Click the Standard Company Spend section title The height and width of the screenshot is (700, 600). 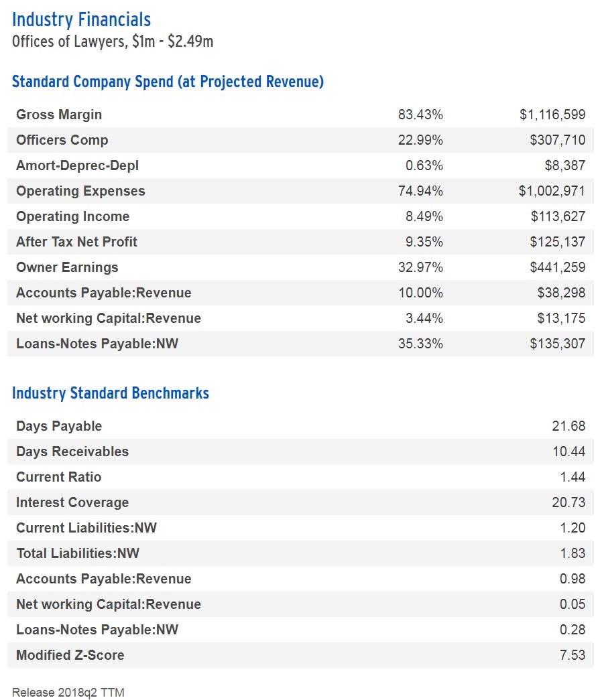tap(168, 82)
